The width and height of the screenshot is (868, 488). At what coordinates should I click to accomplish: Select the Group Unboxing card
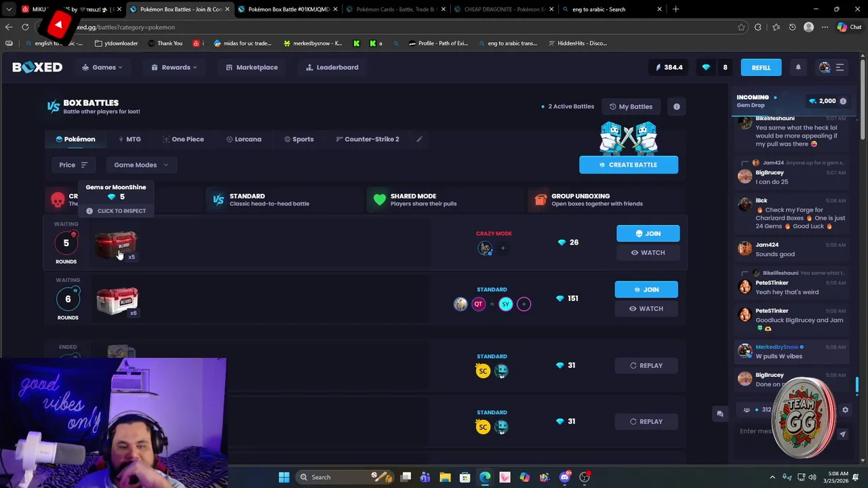click(x=608, y=199)
